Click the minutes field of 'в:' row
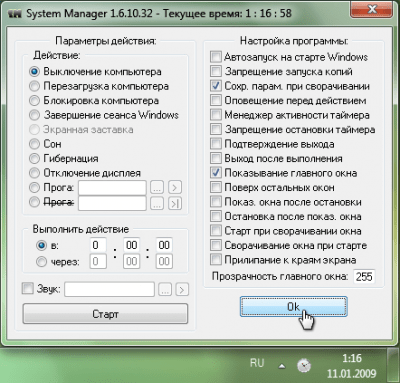 pyautogui.click(x=131, y=245)
